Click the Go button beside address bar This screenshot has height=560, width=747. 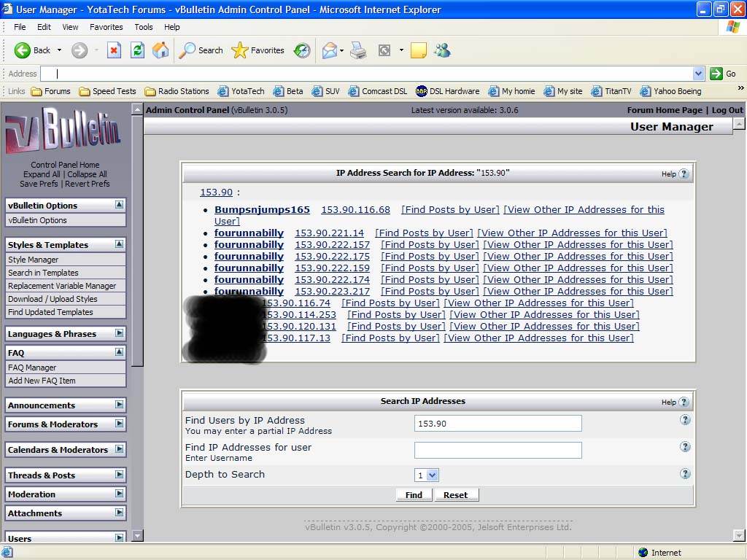(723, 74)
